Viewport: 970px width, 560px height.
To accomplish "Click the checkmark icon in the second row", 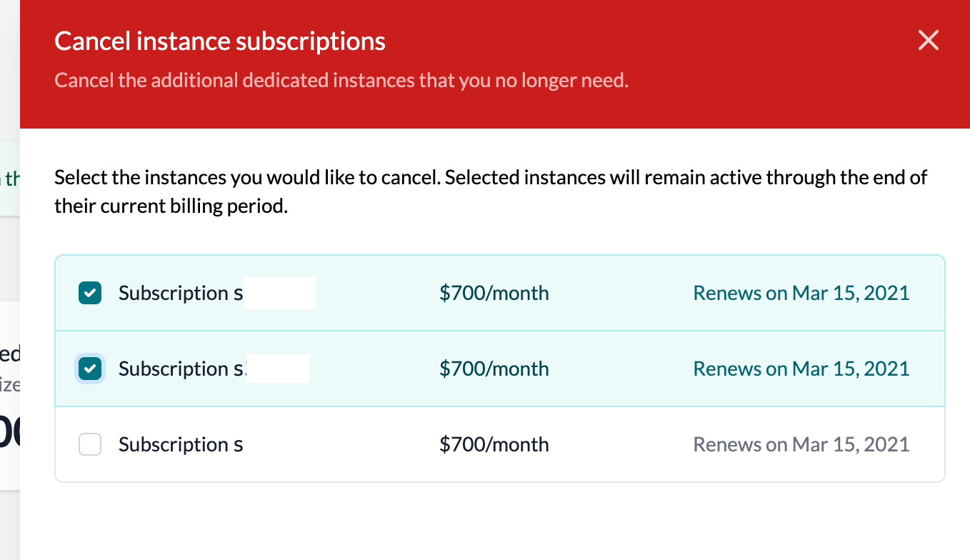I will tap(89, 369).
